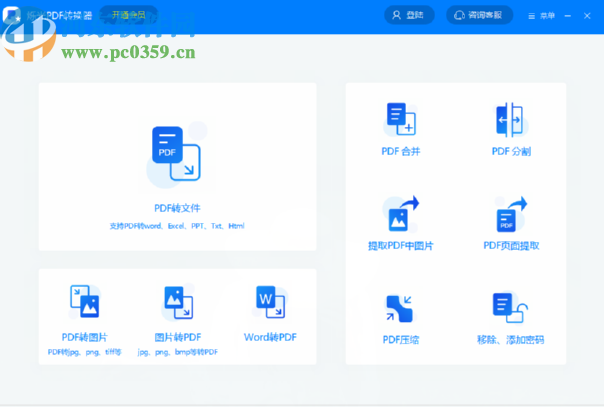Open the PDF 合并 merge icon
This screenshot has width=604, height=407.
401,119
